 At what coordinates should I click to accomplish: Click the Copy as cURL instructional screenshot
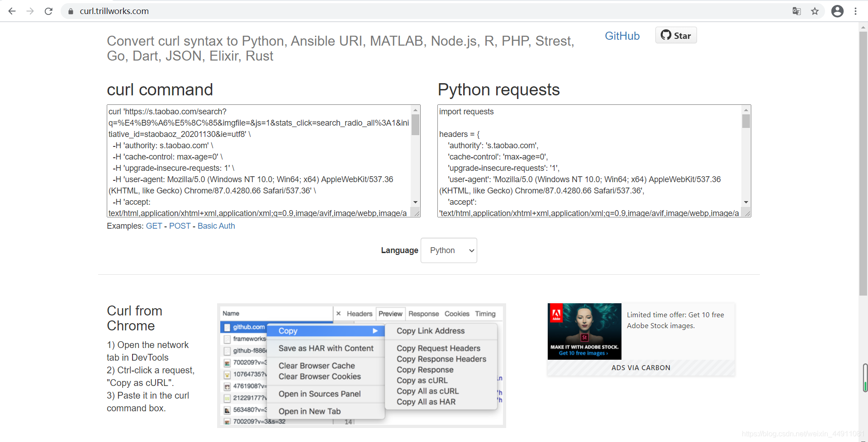pos(361,366)
